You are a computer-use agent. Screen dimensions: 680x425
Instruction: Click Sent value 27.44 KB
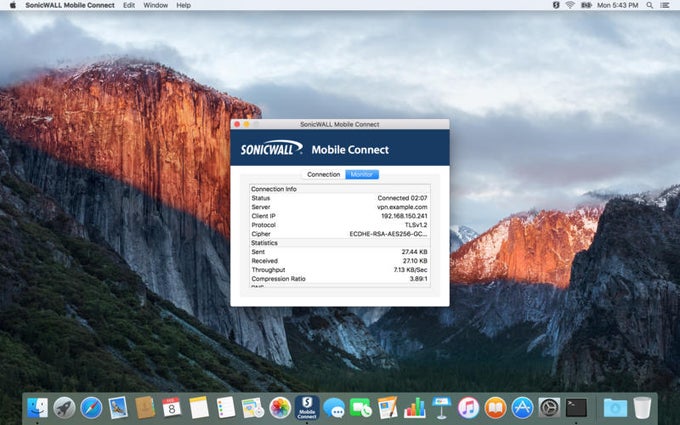pos(414,252)
